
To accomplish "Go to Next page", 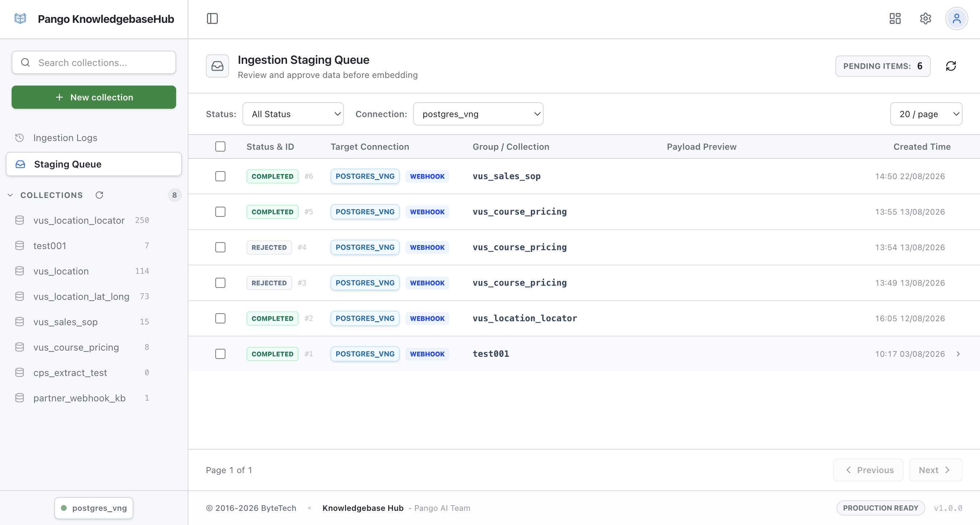I will 935,470.
